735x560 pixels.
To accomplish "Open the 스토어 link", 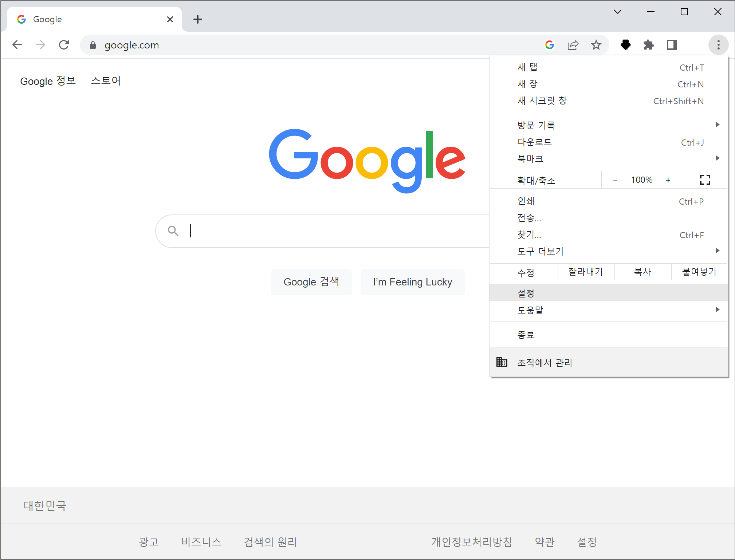I will (106, 81).
